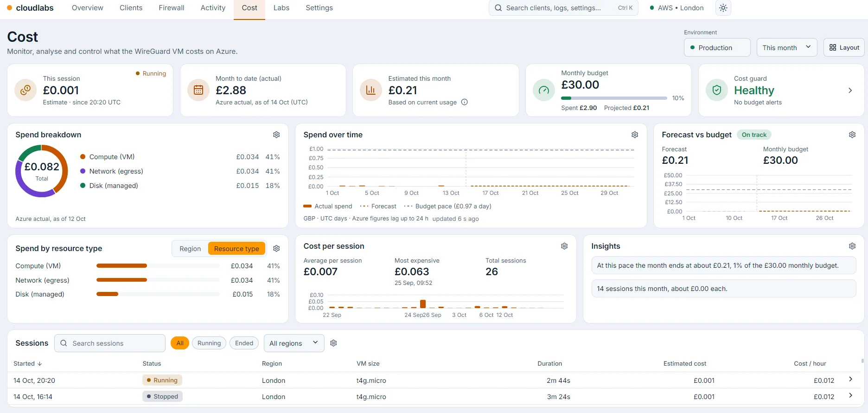Focus the Search clients, logs, settings box

point(563,8)
